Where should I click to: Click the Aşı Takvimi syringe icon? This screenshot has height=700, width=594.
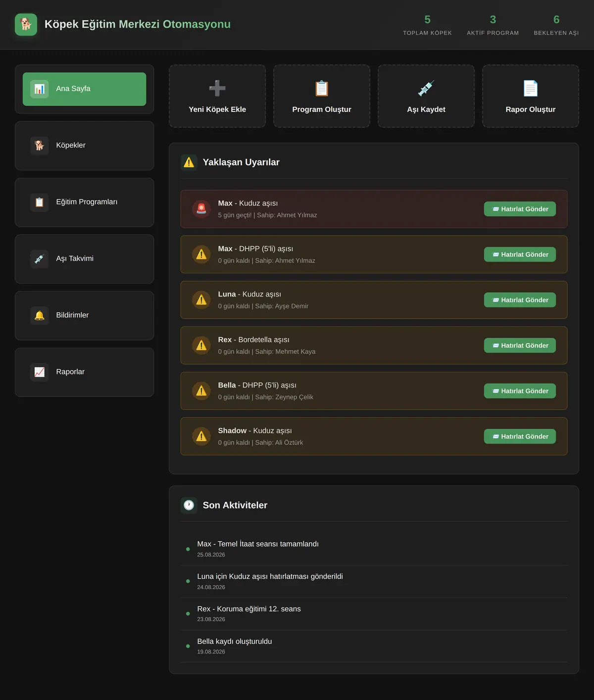(40, 259)
